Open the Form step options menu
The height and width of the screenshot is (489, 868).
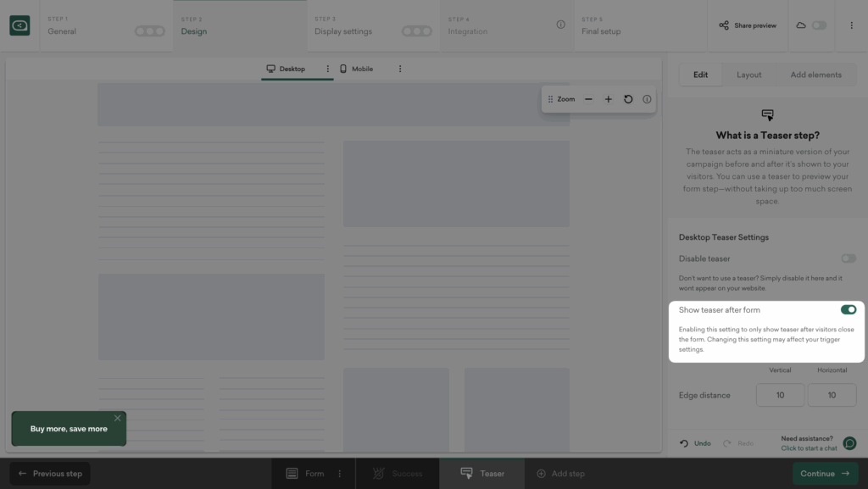coord(340,474)
